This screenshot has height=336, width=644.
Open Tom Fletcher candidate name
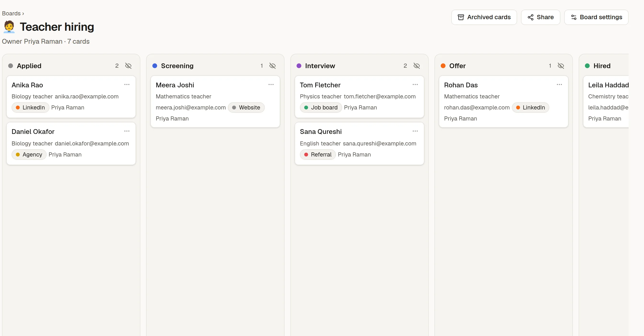tap(320, 85)
